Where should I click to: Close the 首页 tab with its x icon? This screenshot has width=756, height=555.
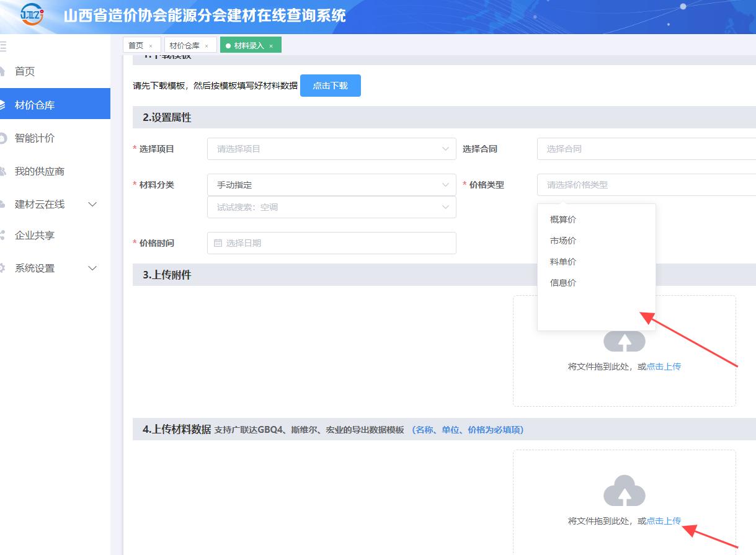(151, 46)
